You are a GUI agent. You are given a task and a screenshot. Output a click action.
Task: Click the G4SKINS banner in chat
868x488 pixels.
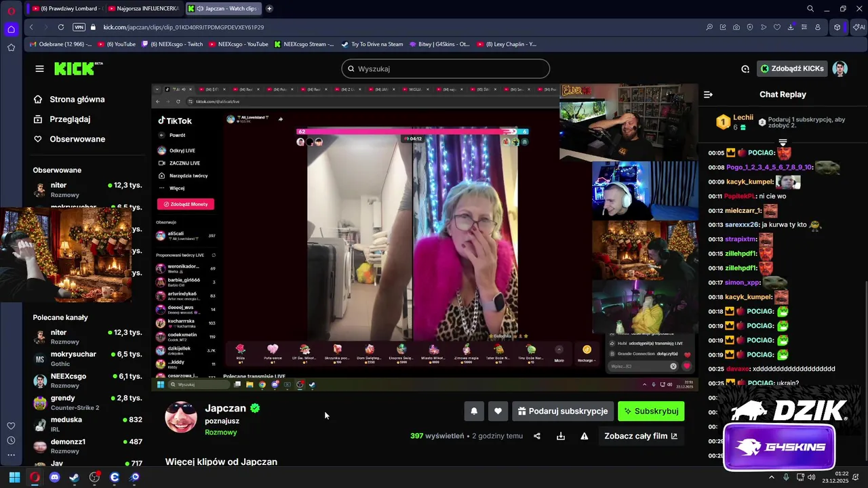click(779, 447)
